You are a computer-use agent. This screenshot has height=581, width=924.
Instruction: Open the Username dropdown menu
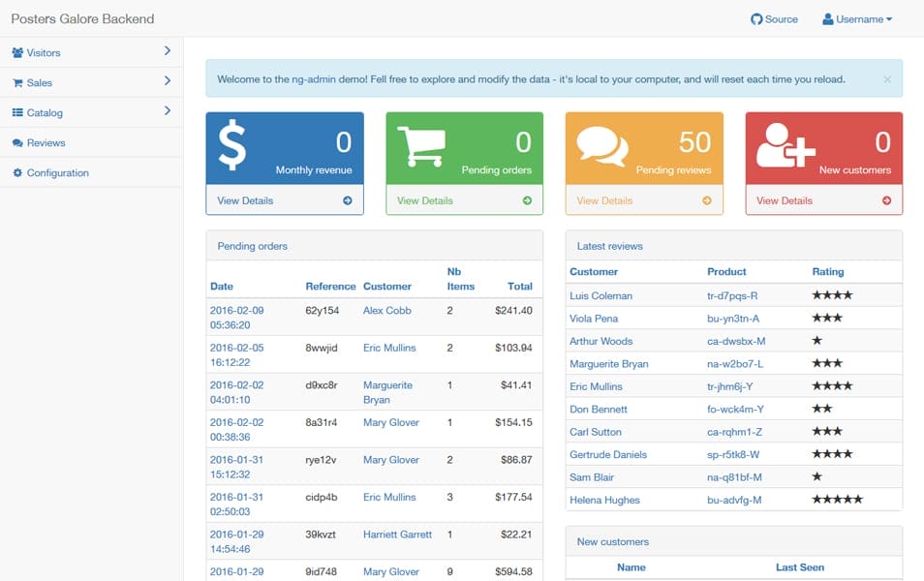point(857,19)
